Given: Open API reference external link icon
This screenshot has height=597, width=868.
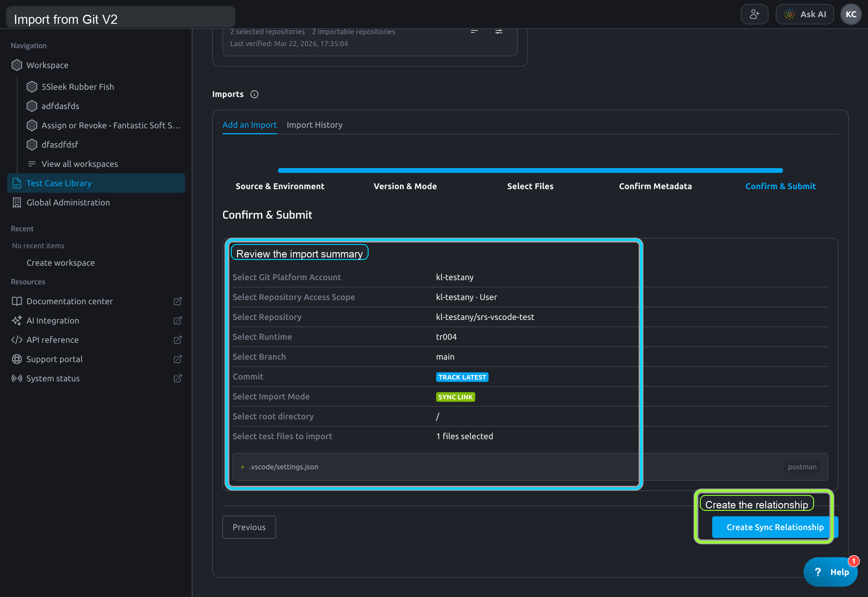Looking at the screenshot, I should coord(178,340).
